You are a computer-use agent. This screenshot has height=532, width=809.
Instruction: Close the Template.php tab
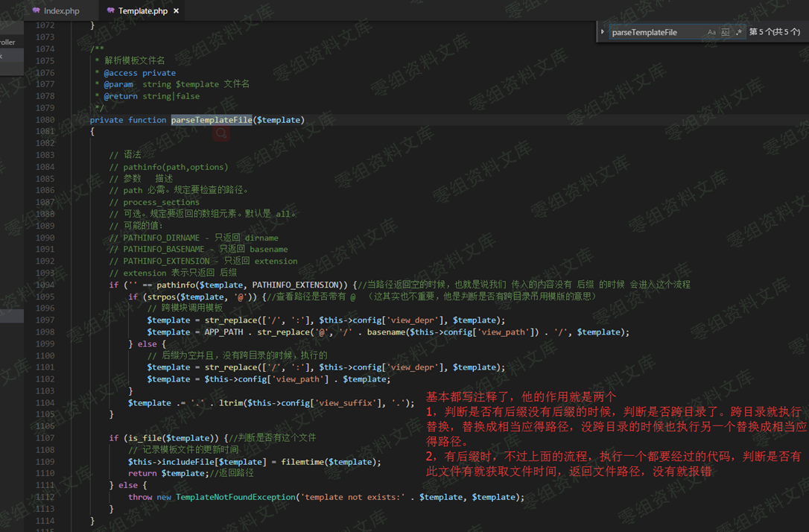pyautogui.click(x=176, y=11)
